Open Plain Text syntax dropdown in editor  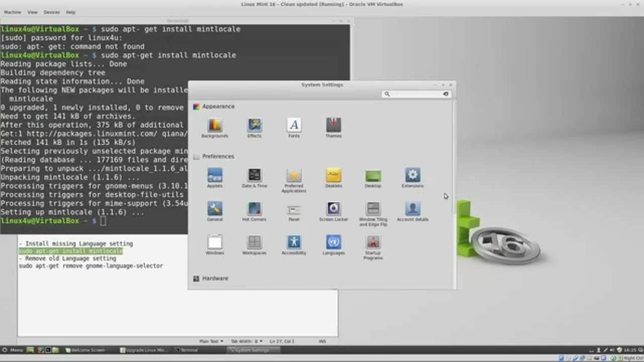(211, 341)
